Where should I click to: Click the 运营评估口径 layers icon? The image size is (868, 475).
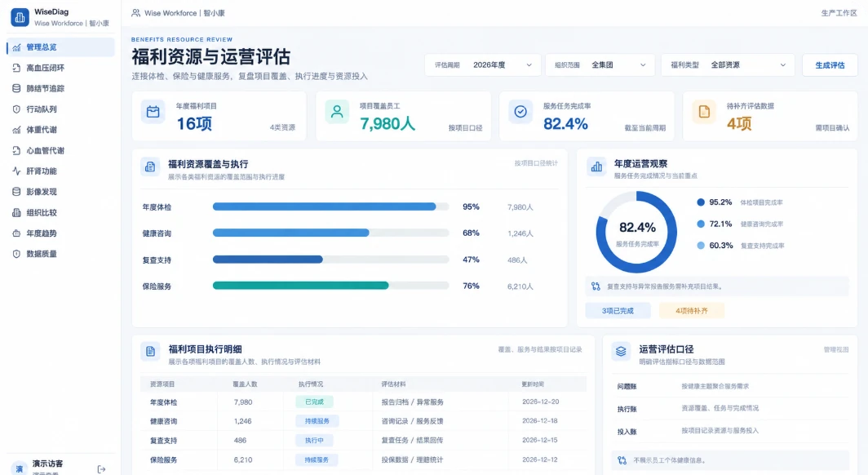pyautogui.click(x=621, y=352)
